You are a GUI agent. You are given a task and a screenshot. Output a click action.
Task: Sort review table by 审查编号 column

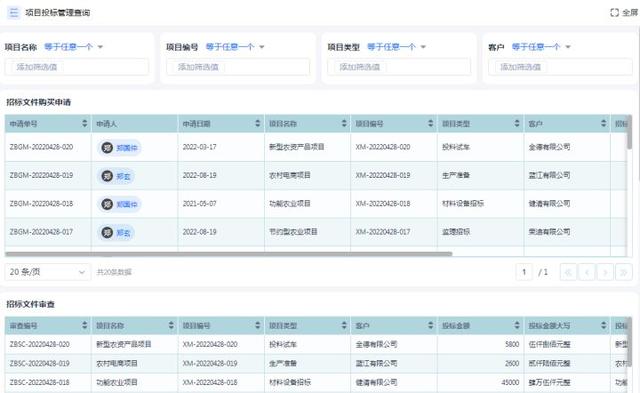pos(84,325)
